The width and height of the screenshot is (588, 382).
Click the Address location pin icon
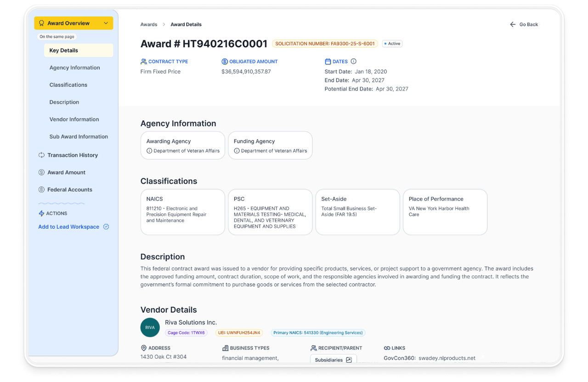point(144,348)
